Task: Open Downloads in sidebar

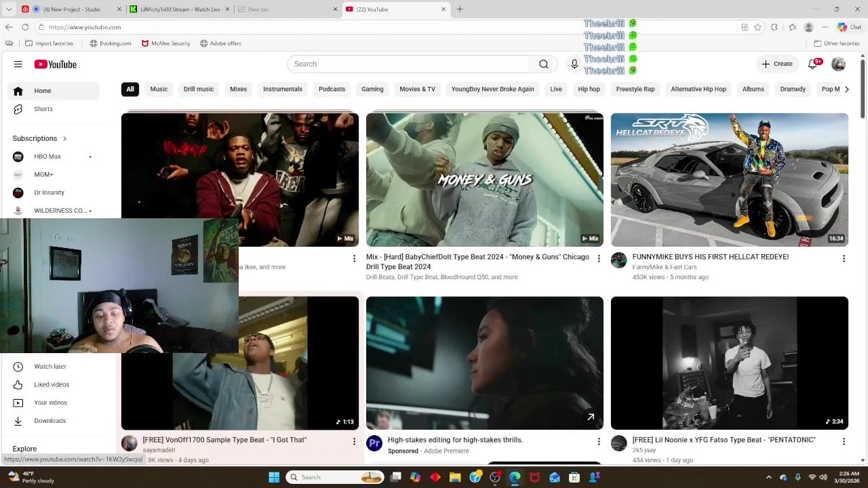Action: (54, 421)
